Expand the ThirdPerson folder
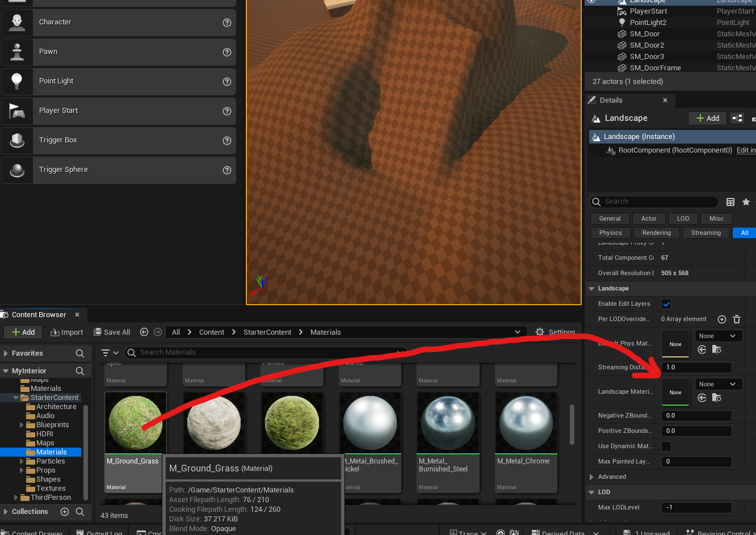 (16, 498)
